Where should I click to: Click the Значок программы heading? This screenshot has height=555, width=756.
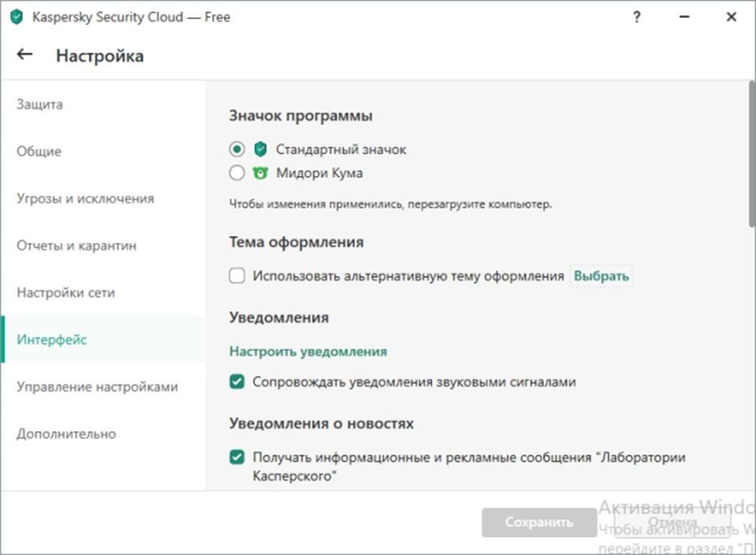tap(301, 116)
